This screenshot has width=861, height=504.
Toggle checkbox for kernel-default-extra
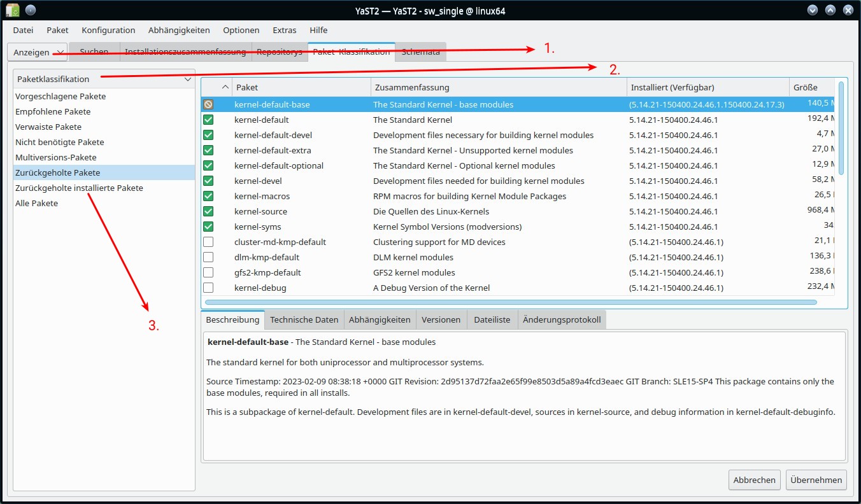point(208,150)
